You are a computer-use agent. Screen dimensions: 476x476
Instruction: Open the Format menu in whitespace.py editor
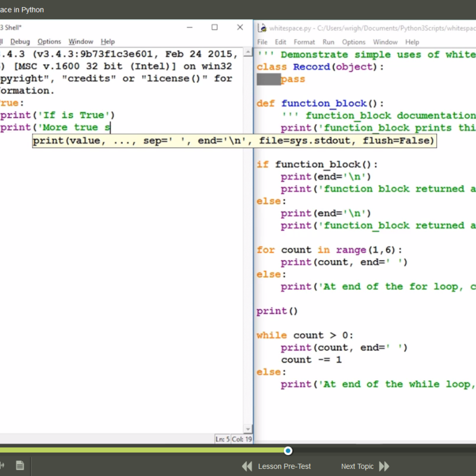pyautogui.click(x=304, y=42)
